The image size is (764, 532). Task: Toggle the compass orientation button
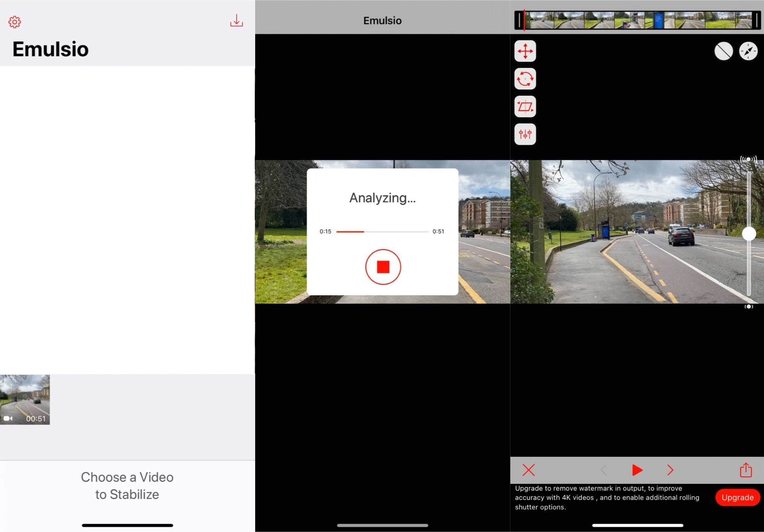point(748,51)
